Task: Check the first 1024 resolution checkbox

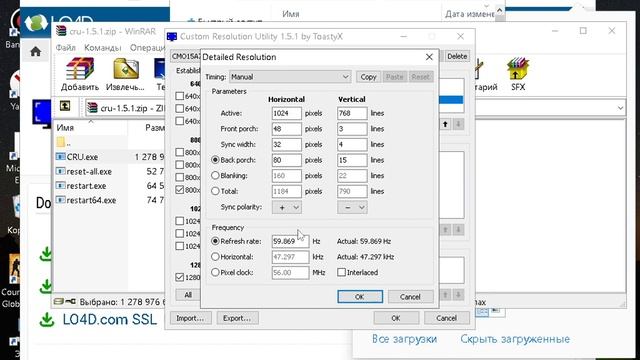Action: [x=179, y=221]
